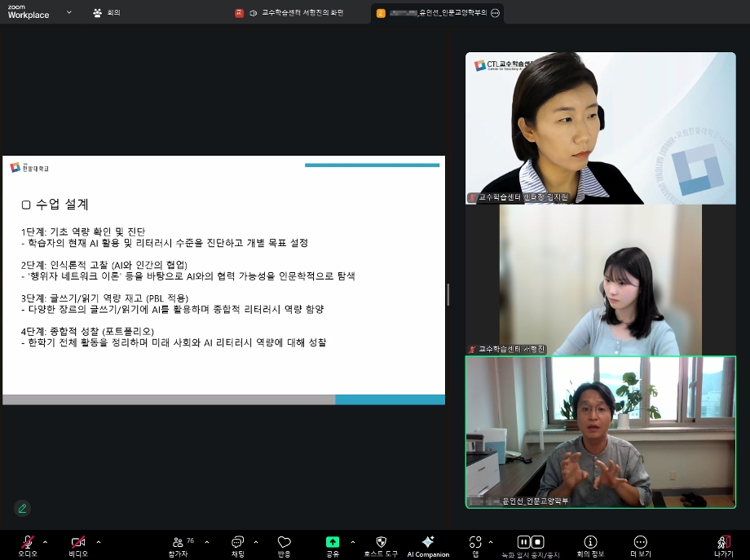Image resolution: width=750 pixels, height=560 pixels.
Task: Expand apps options chevron
Action: tap(491, 542)
